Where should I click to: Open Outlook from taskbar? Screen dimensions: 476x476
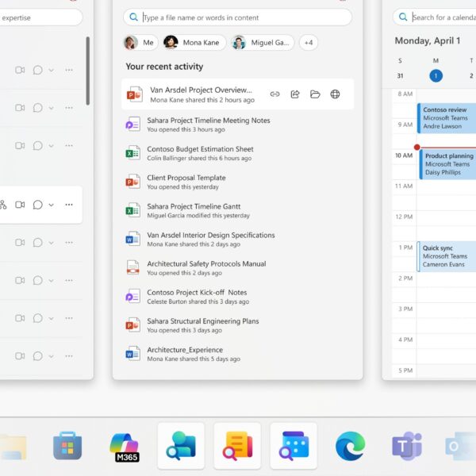(x=460, y=447)
